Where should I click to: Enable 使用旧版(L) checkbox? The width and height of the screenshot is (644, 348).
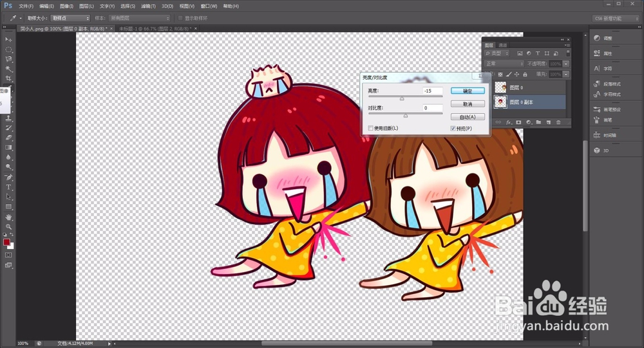coord(370,128)
